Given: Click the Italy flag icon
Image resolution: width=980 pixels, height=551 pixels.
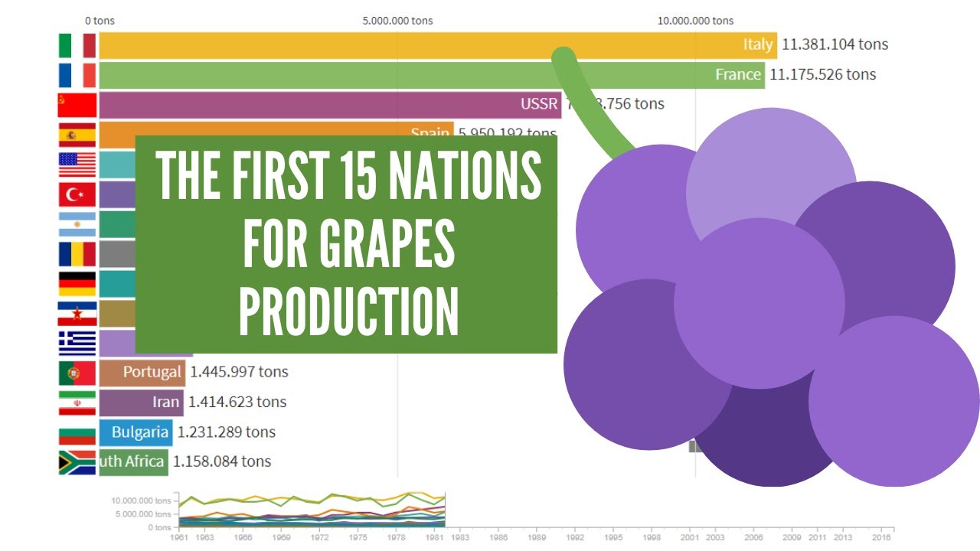Looking at the screenshot, I should click(77, 45).
